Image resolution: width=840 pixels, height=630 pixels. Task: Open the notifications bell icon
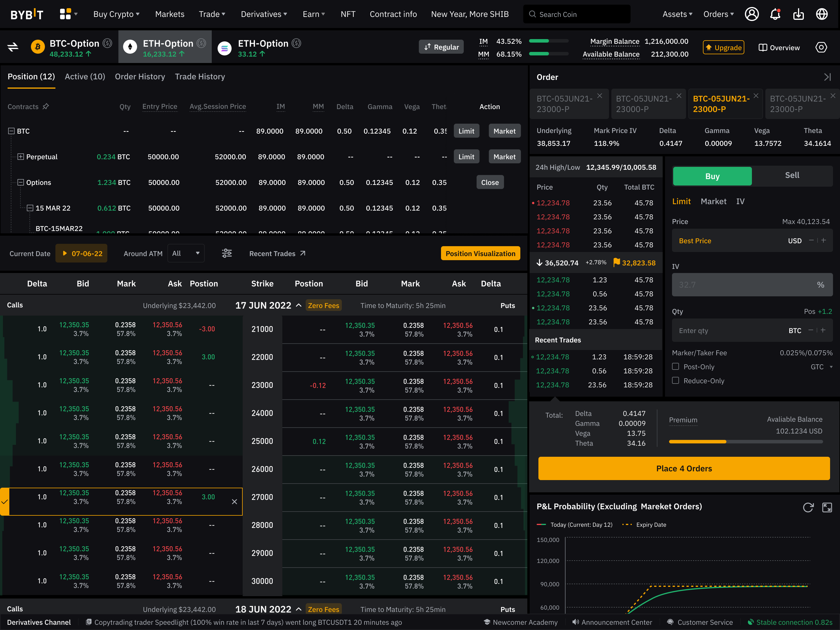pos(775,14)
